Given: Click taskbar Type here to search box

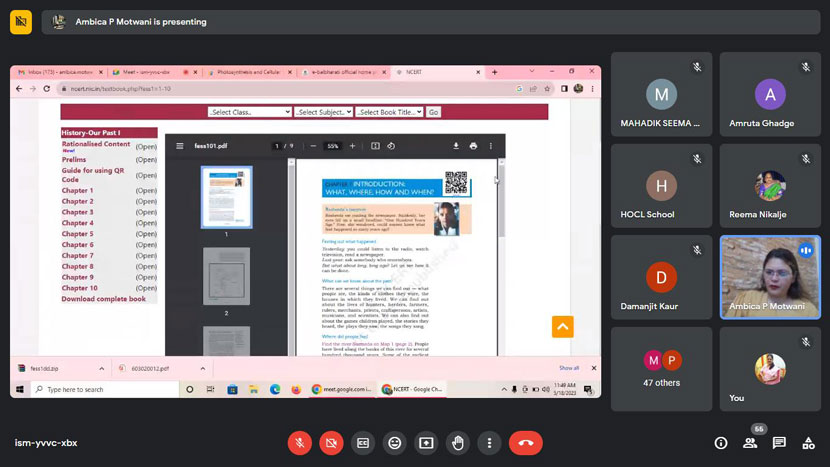Looking at the screenshot, I should (105, 390).
